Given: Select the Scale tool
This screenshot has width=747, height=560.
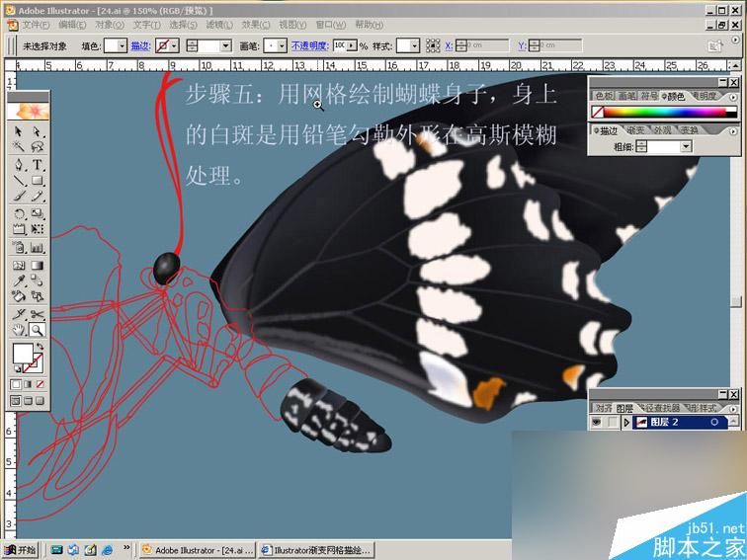Looking at the screenshot, I should click(x=38, y=213).
